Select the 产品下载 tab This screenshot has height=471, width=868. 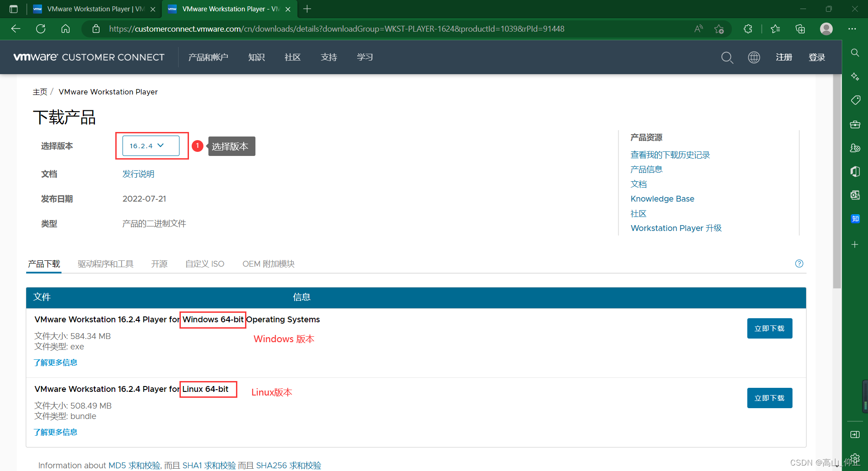[44, 264]
